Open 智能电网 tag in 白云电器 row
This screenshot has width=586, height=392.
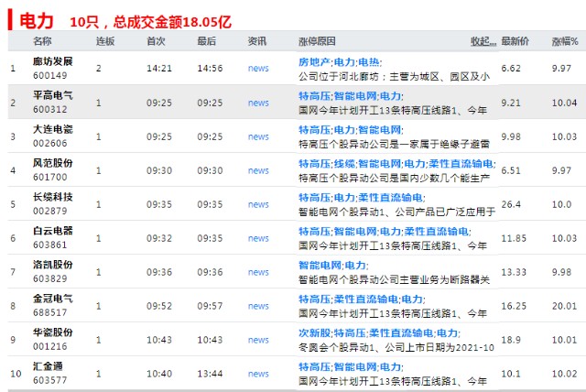(x=355, y=232)
